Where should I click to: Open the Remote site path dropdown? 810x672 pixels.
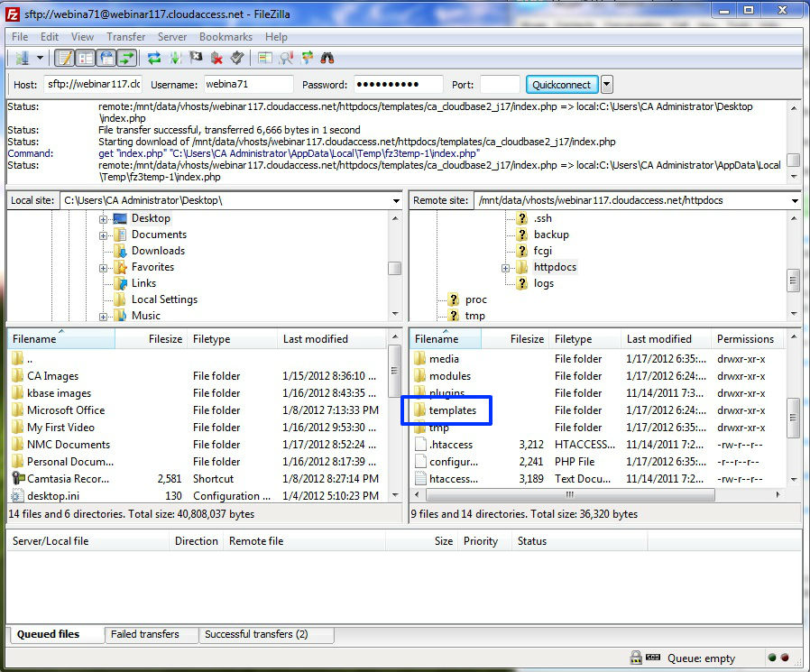(795, 200)
